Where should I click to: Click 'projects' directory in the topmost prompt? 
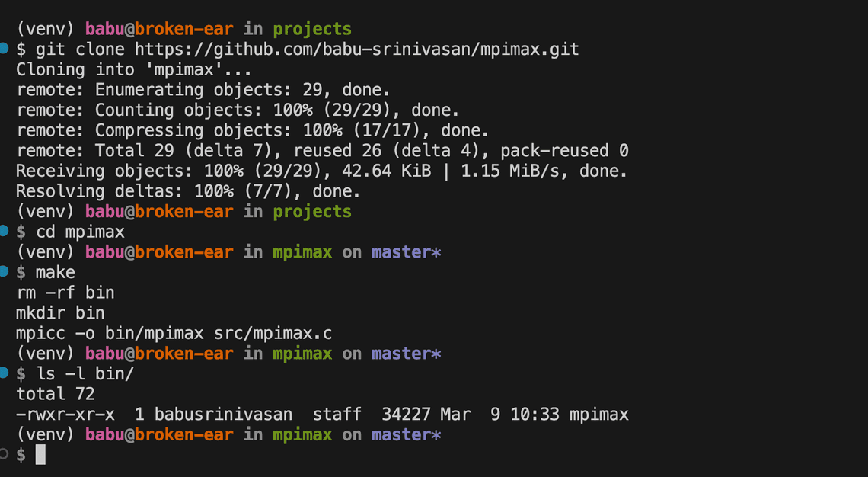click(312, 30)
